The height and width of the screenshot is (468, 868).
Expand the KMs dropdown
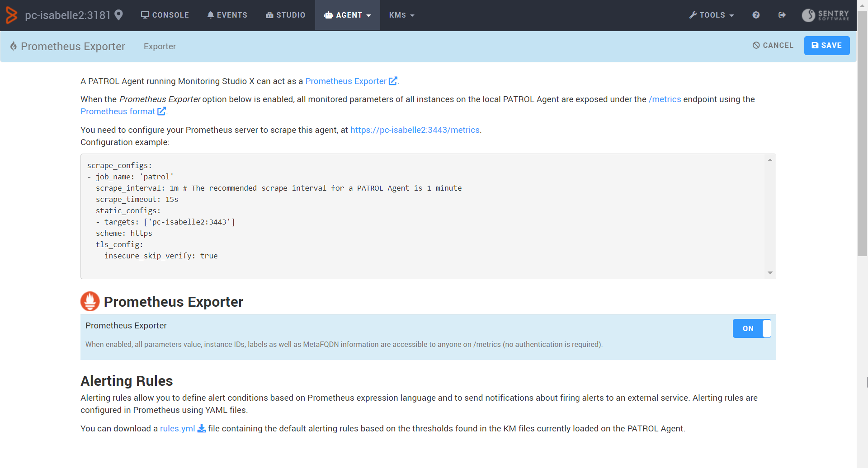(401, 15)
